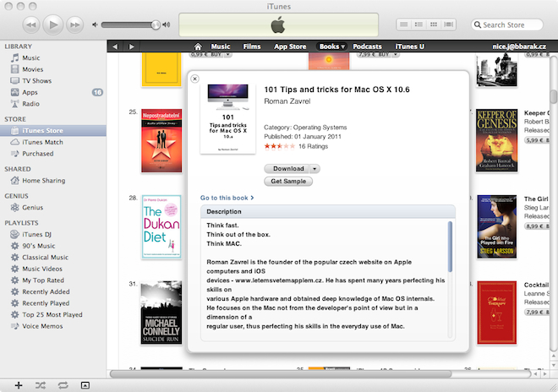Image resolution: width=558 pixels, height=392 pixels.
Task: Select the My Top Rated playlist
Action: pos(53,280)
